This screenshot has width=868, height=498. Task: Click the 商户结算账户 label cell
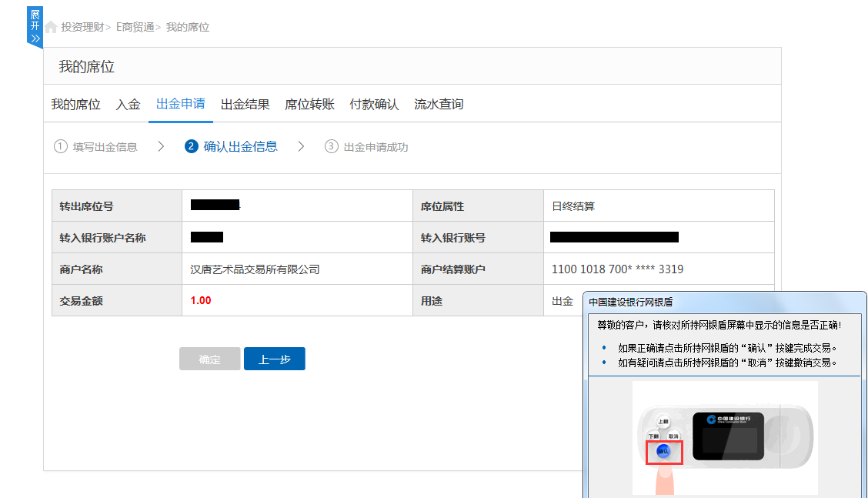[x=479, y=269]
